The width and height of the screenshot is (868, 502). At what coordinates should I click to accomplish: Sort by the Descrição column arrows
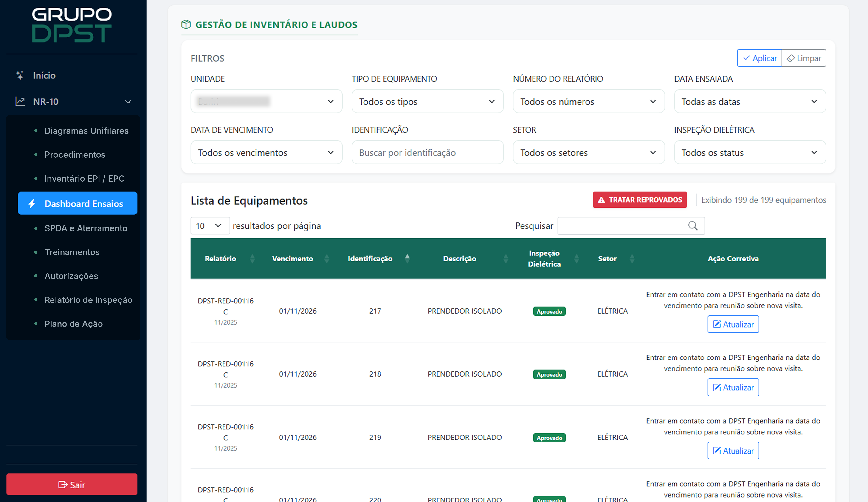point(506,259)
